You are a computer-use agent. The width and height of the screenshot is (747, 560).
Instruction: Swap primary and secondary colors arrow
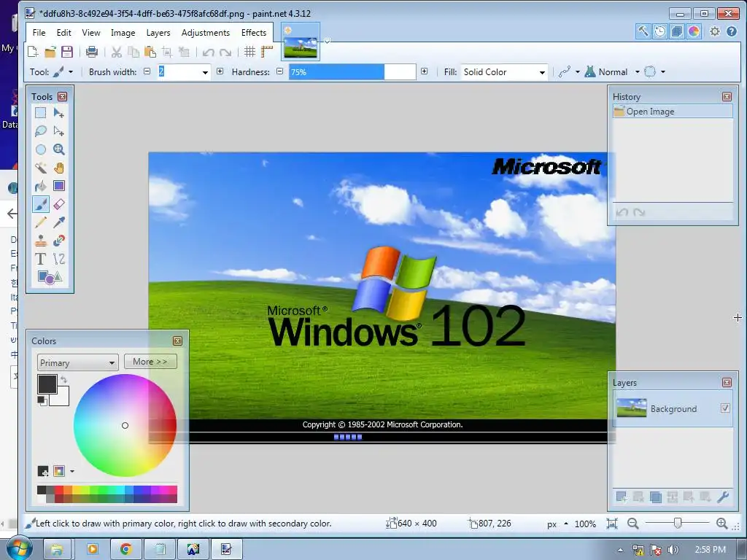pyautogui.click(x=64, y=379)
